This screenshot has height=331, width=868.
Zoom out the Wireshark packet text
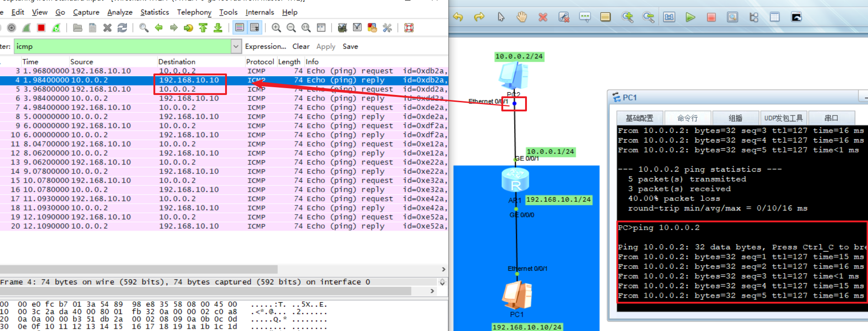[x=291, y=28]
